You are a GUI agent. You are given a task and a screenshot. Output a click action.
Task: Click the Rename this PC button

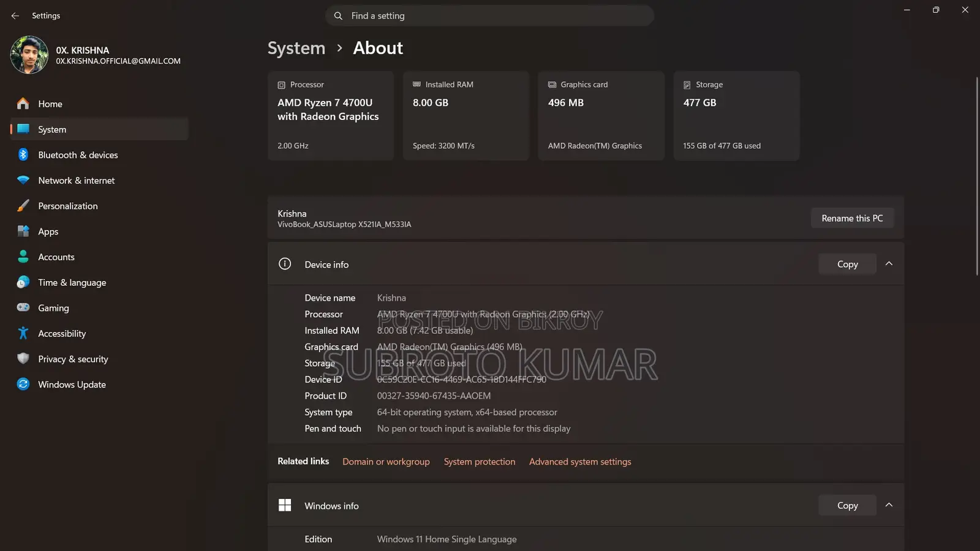pyautogui.click(x=852, y=218)
